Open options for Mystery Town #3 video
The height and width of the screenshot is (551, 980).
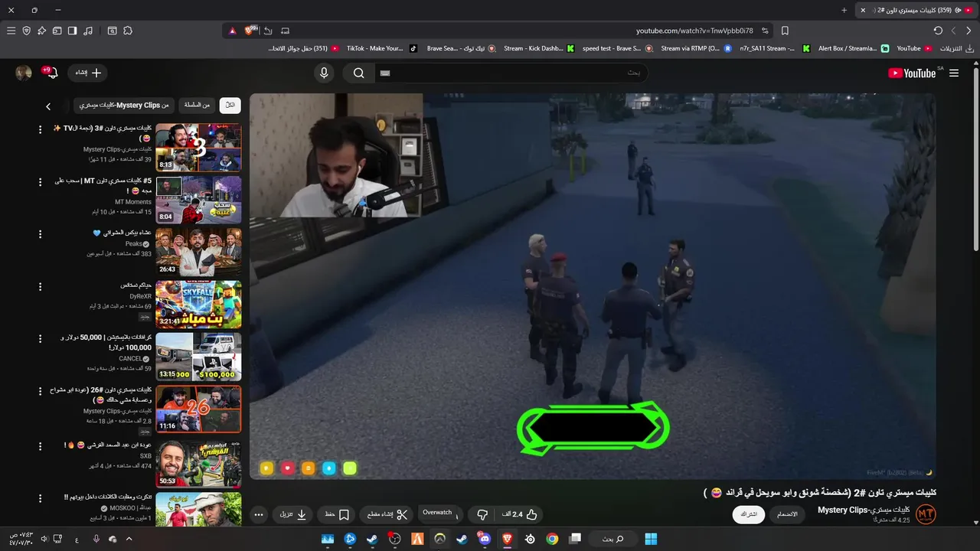coord(41,129)
